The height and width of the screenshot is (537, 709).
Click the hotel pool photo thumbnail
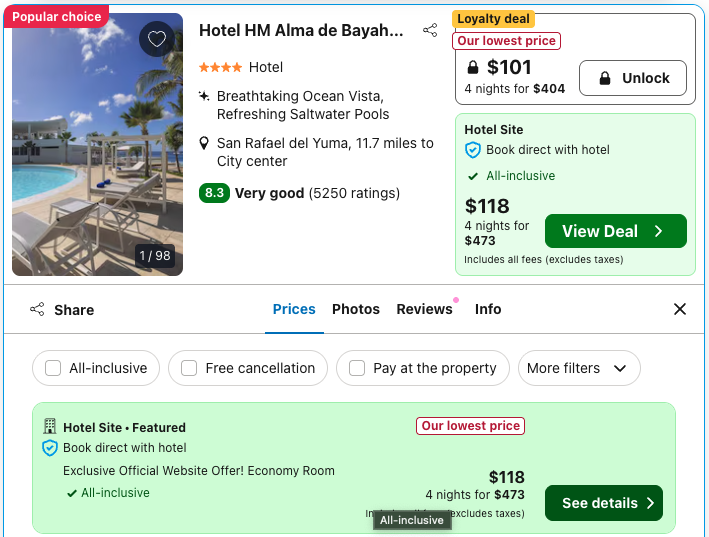click(x=97, y=144)
